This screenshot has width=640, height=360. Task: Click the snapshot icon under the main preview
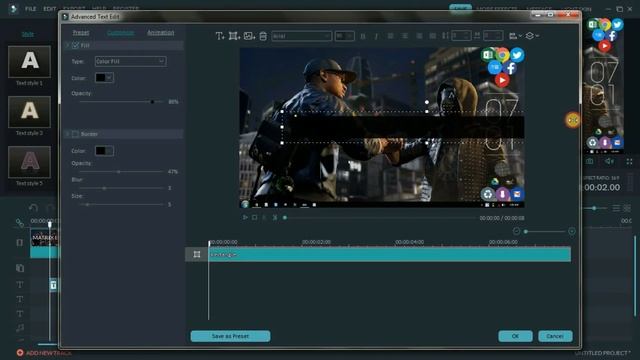click(x=590, y=162)
